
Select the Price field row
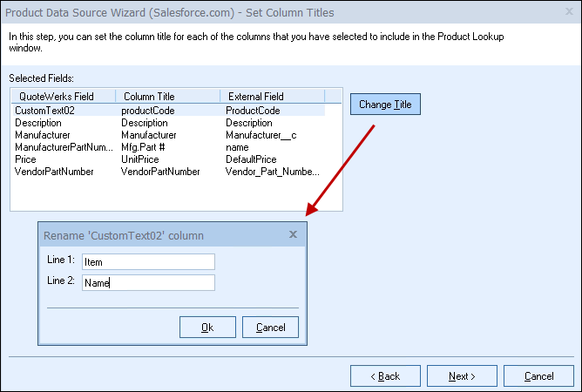(x=169, y=159)
